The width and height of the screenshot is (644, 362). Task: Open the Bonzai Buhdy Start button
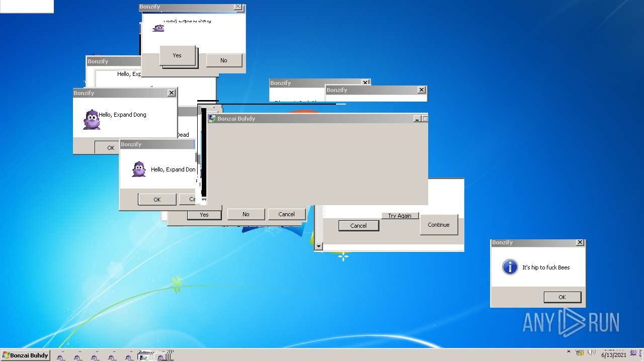[x=25, y=355]
